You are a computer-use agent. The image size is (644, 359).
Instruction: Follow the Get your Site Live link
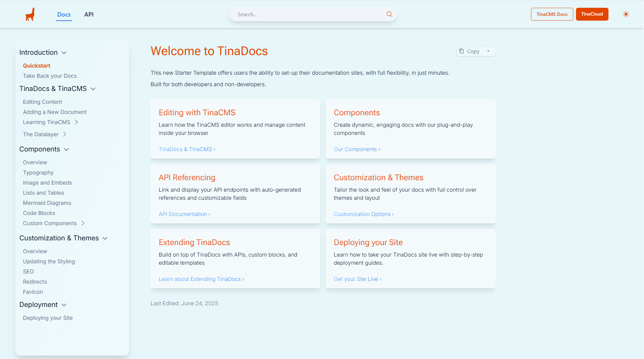tap(357, 279)
